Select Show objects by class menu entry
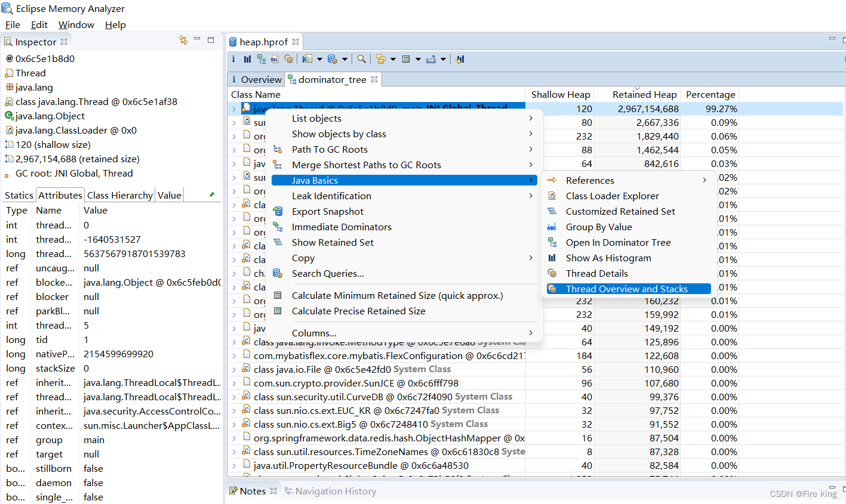The width and height of the screenshot is (846, 504). pyautogui.click(x=404, y=134)
